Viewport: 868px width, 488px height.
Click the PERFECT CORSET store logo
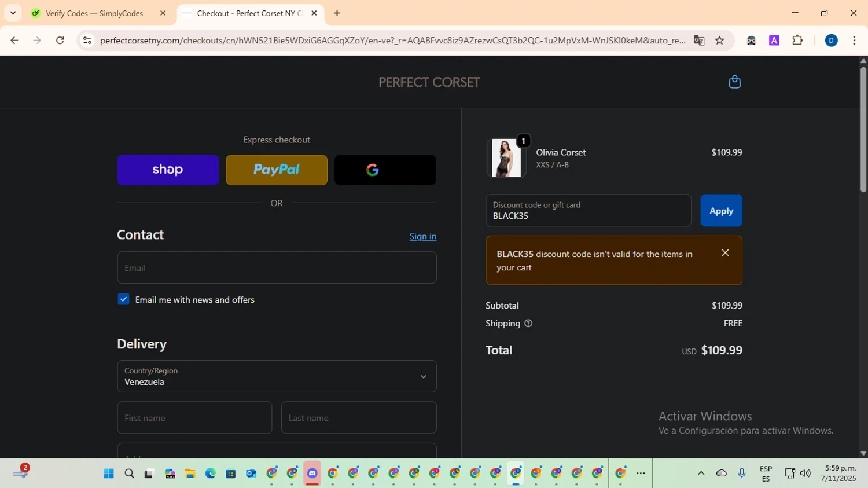429,82
